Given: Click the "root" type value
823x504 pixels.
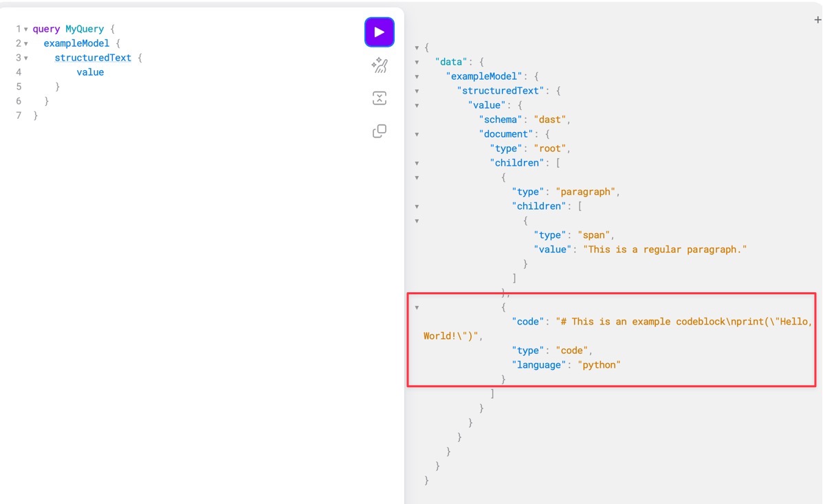Looking at the screenshot, I should 549,149.
